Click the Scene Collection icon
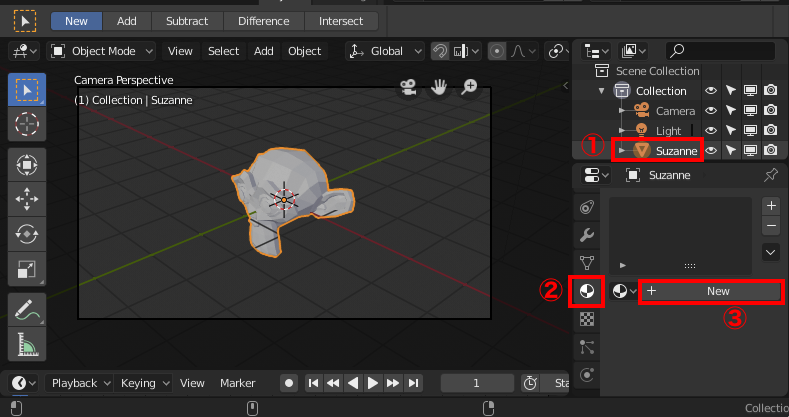Viewport: 789px width, 417px height. point(602,71)
